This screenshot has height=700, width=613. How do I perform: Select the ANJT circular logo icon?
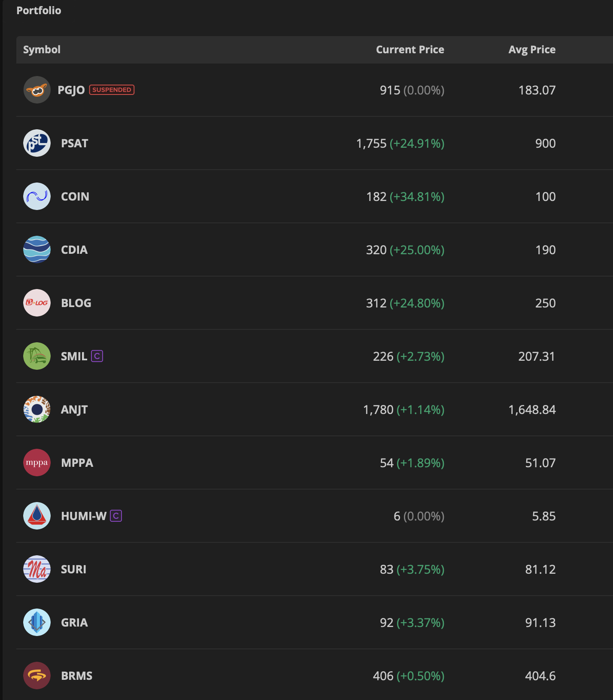(x=37, y=409)
